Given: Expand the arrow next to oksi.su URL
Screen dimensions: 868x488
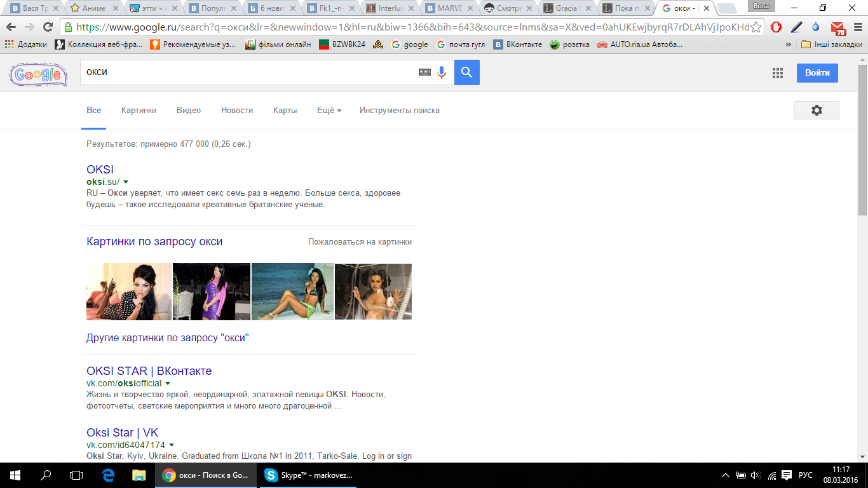Looking at the screenshot, I should click(x=126, y=182).
